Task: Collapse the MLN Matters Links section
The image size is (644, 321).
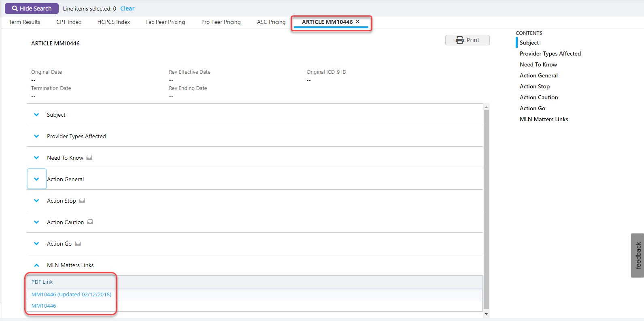Action: click(36, 265)
